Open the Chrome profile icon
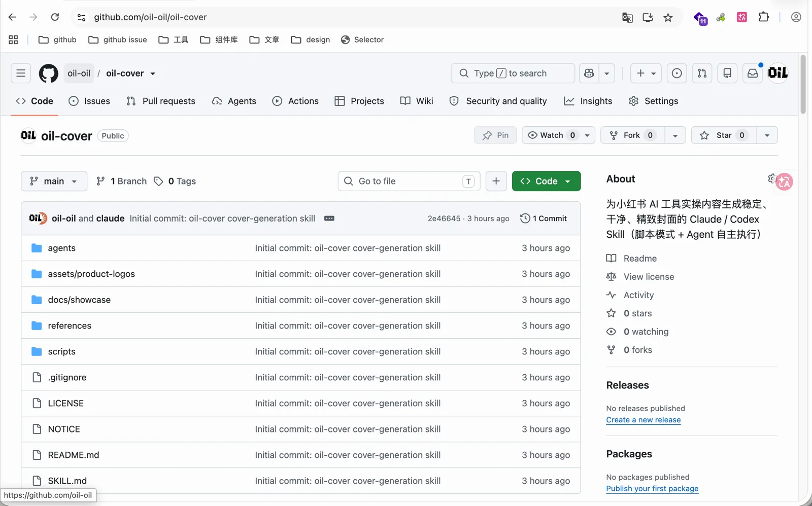 click(x=796, y=17)
